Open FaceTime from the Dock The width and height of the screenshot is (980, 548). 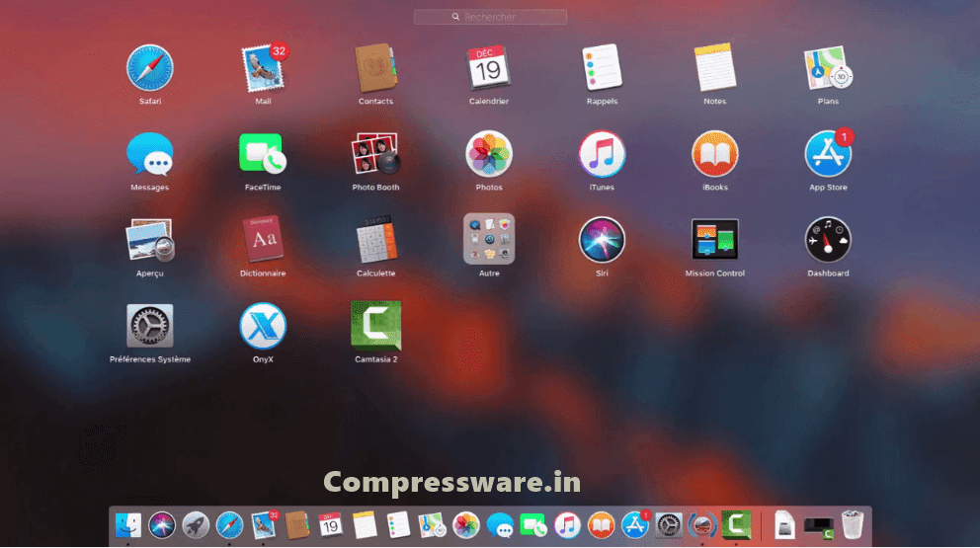coord(533,525)
